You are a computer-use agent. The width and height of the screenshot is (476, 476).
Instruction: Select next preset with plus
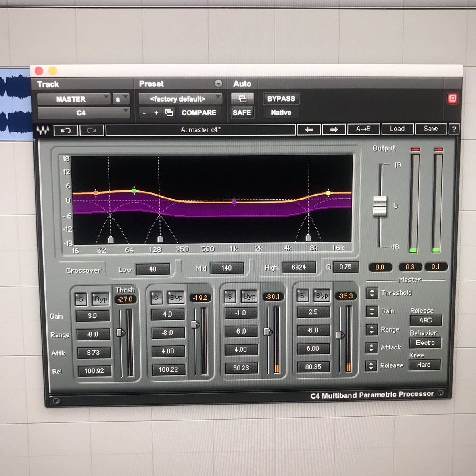156,113
